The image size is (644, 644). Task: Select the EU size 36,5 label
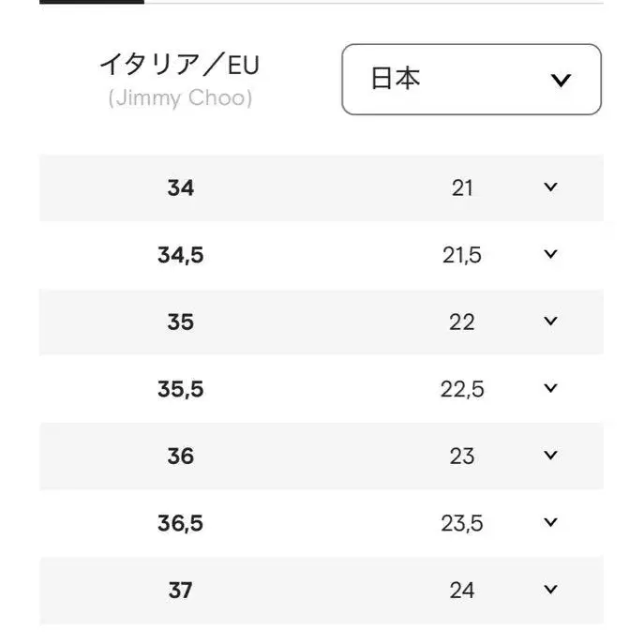(x=180, y=523)
